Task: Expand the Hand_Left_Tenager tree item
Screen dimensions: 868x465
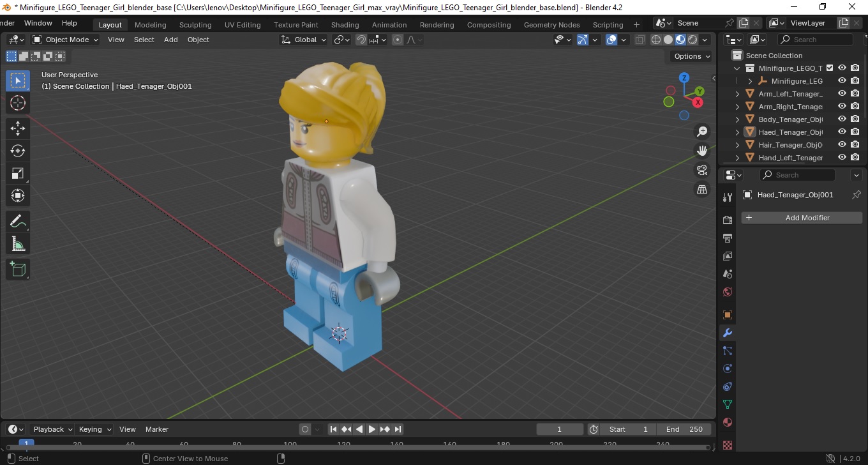Action: click(738, 158)
